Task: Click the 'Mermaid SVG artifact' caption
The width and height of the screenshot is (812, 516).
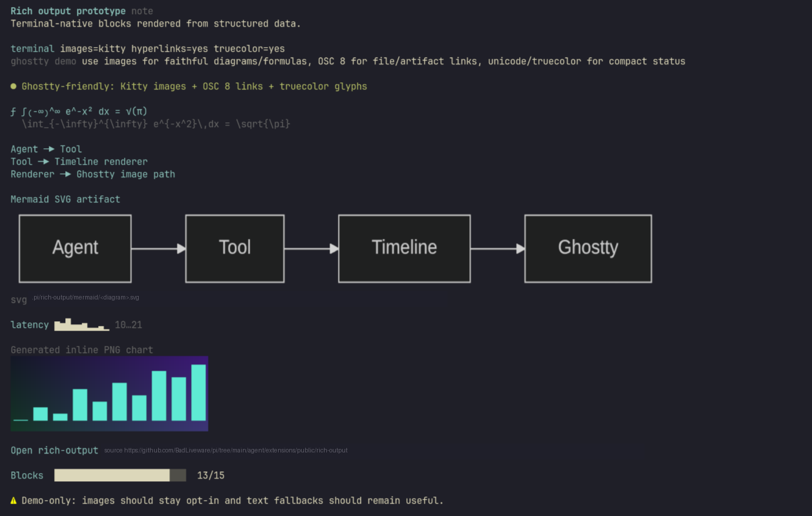Action: [65, 199]
